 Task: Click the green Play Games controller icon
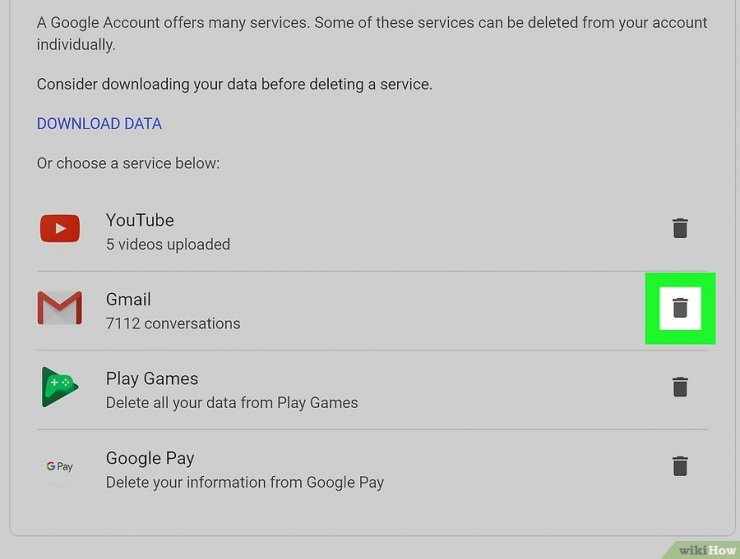(x=59, y=387)
